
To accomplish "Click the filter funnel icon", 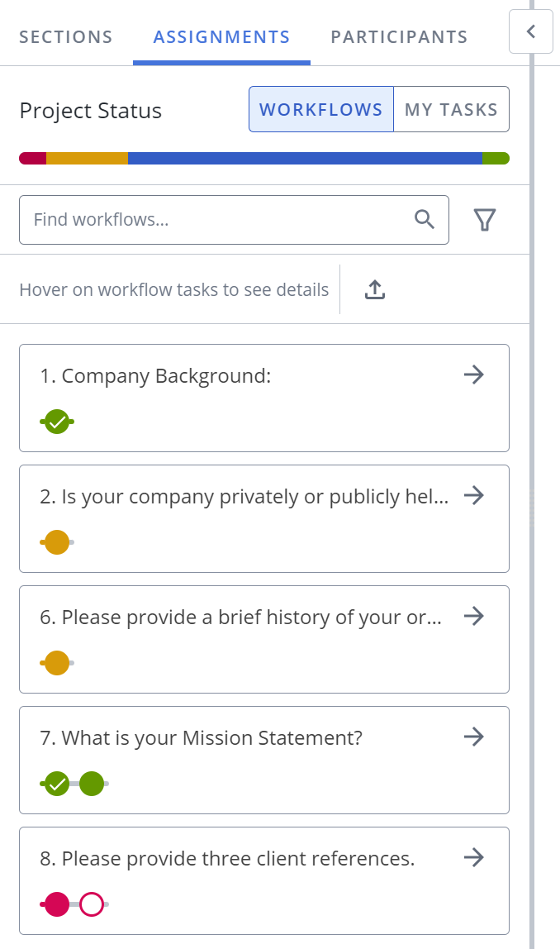I will click(x=484, y=220).
